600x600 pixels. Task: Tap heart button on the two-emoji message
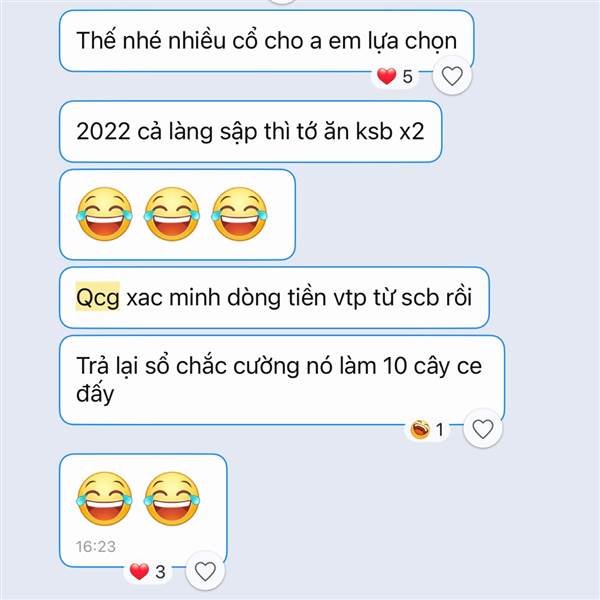[205, 571]
